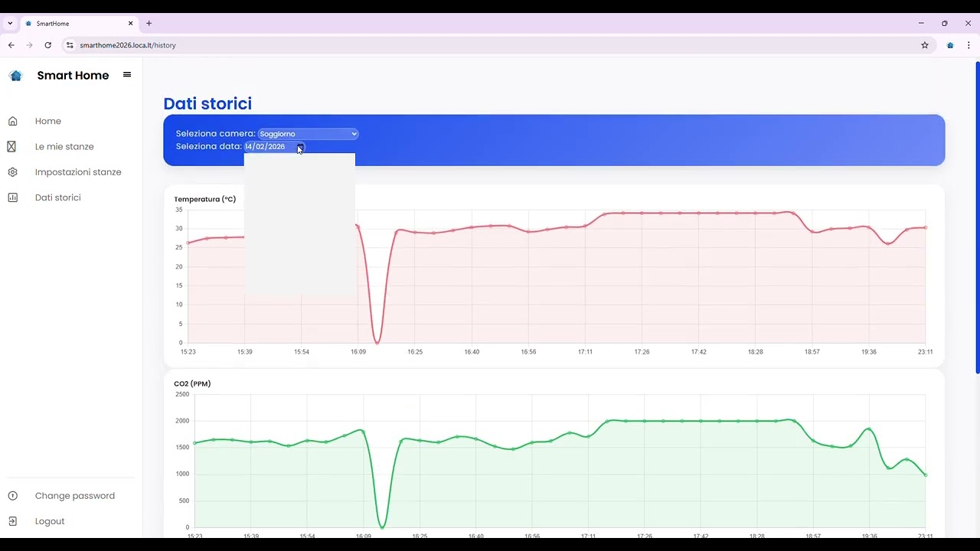This screenshot has height=551, width=980.
Task: Reload the page
Action: [x=47, y=45]
